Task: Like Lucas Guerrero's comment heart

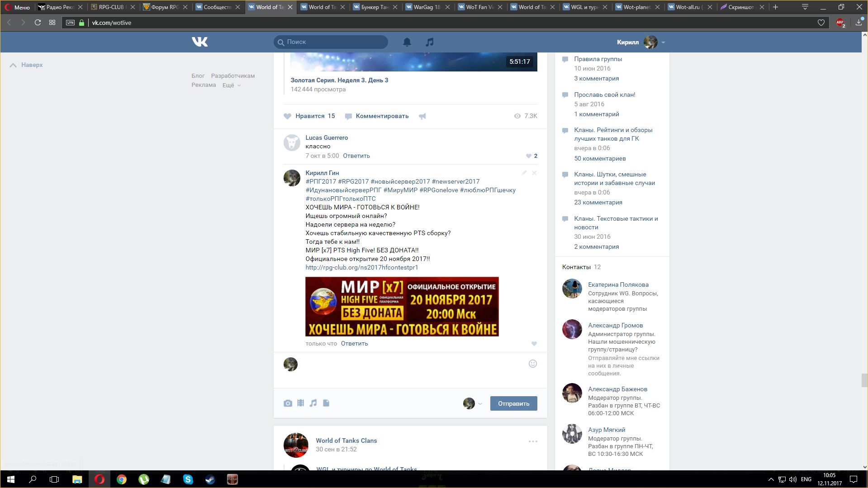Action: pyautogui.click(x=529, y=156)
